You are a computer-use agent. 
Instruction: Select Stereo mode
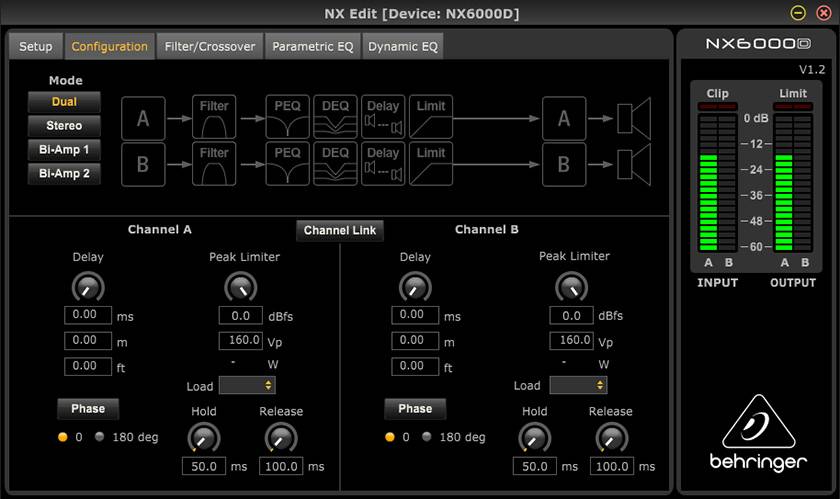point(64,125)
